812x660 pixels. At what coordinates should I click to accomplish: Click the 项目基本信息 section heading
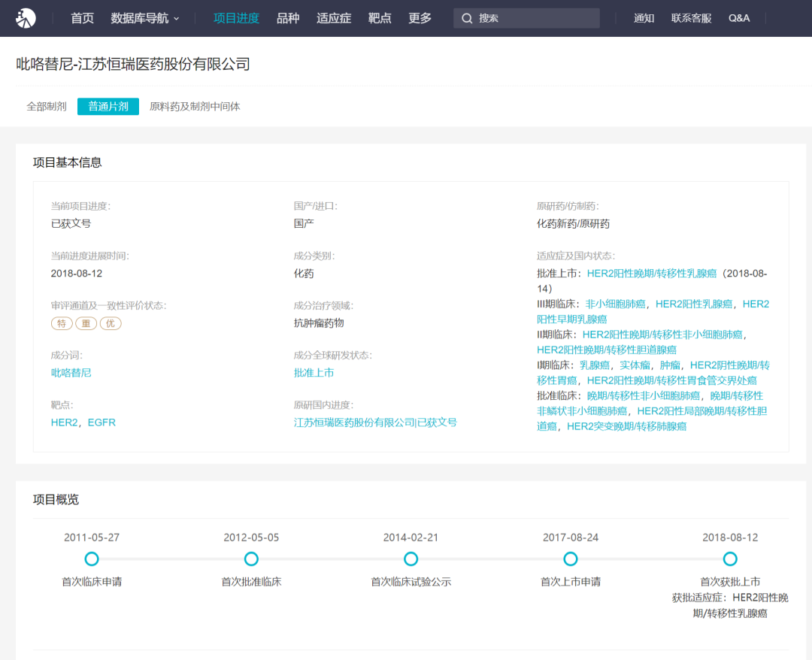(x=68, y=162)
